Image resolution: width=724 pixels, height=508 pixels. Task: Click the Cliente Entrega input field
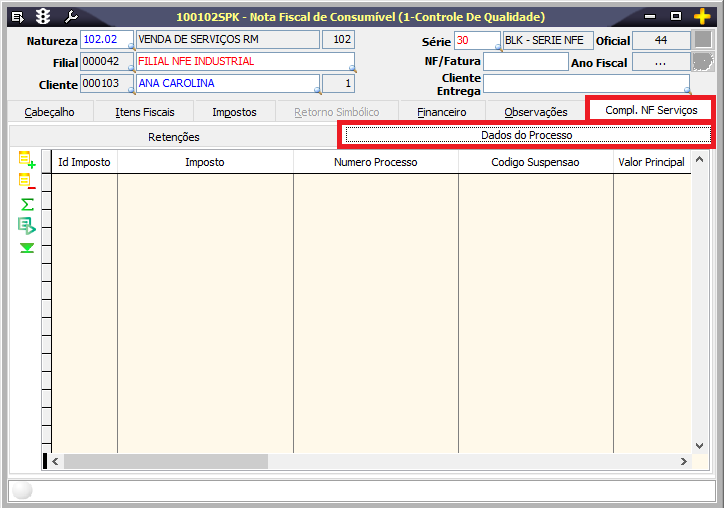[x=586, y=84]
